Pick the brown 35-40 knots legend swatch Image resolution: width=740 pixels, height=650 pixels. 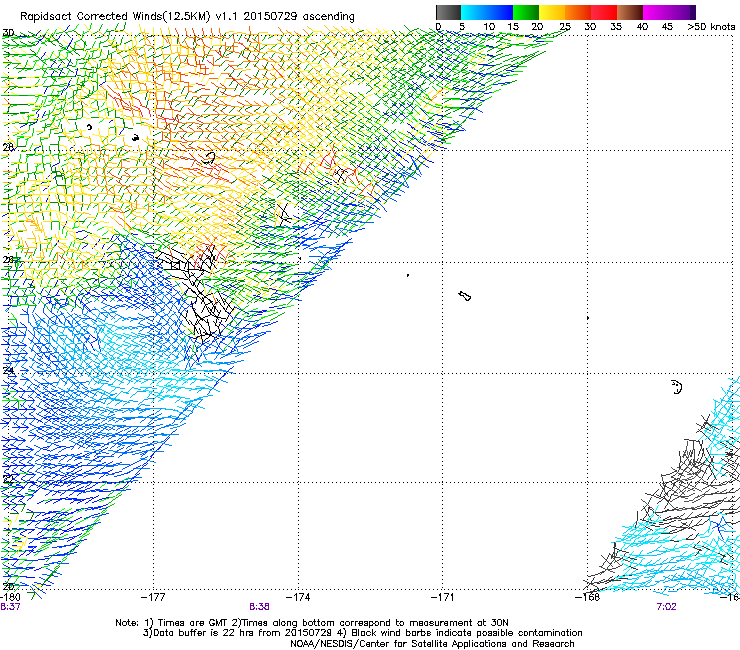coord(630,12)
